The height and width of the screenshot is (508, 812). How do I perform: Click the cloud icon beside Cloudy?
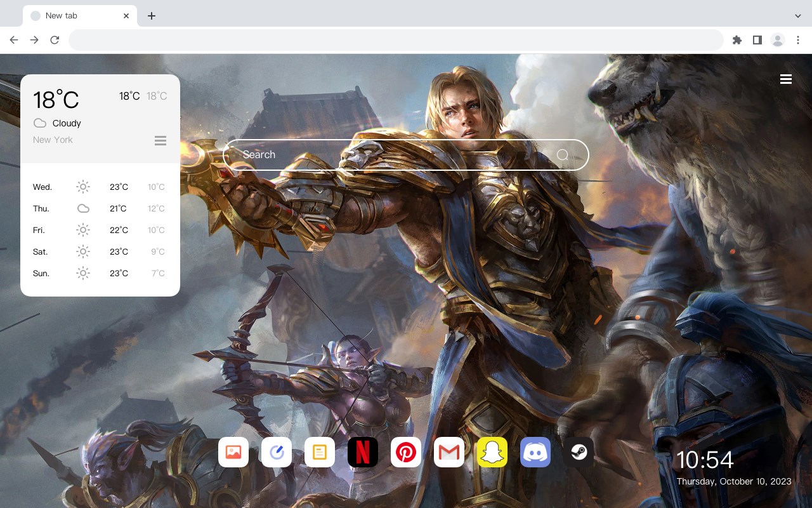pos(40,123)
